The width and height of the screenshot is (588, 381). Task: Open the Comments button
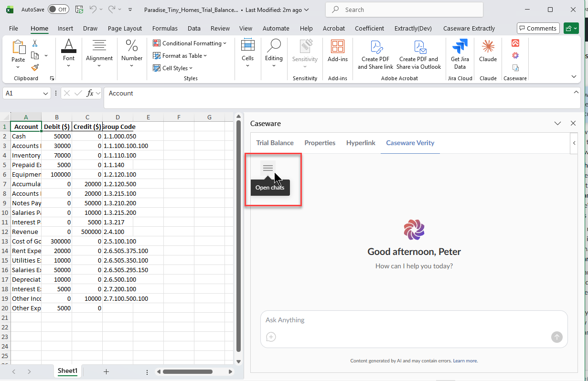coord(538,28)
